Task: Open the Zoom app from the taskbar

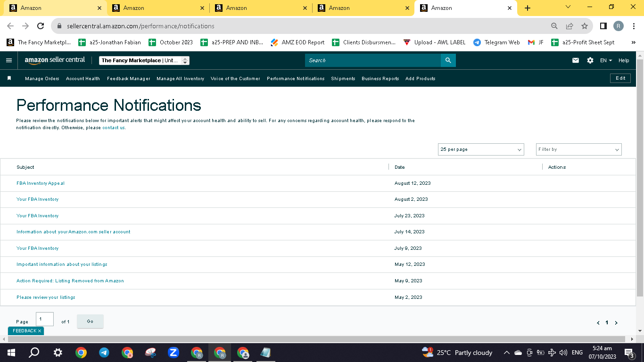Action: click(x=173, y=353)
